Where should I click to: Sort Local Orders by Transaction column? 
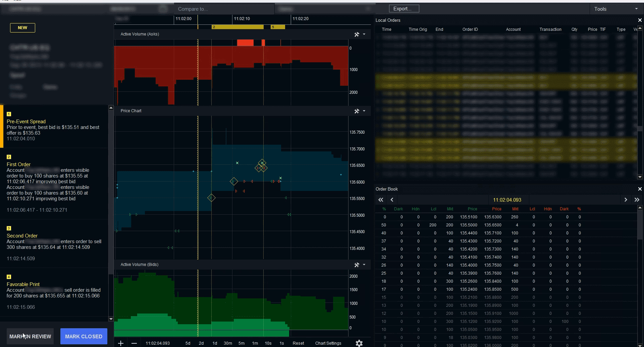550,29
